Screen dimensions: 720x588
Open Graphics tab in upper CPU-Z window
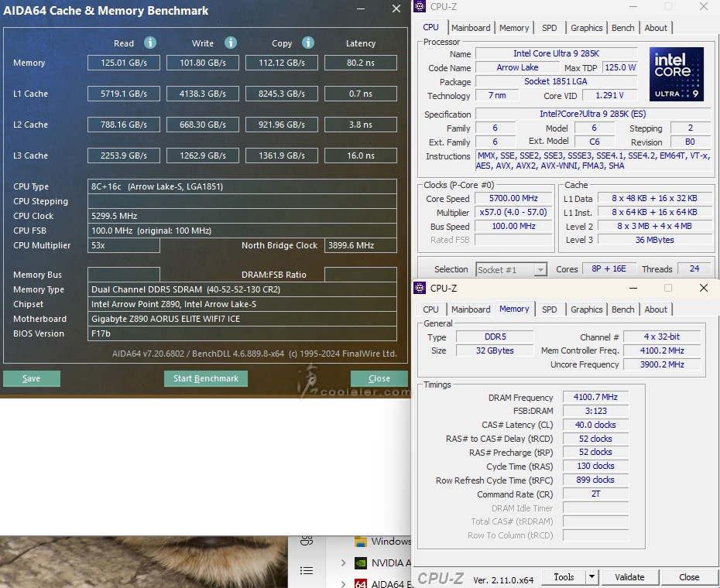[586, 28]
